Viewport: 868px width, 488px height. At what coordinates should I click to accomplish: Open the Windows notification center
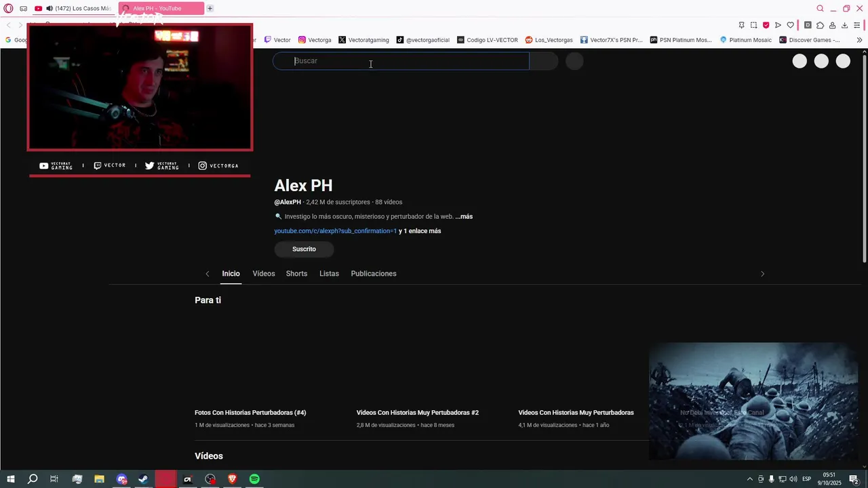tap(854, 480)
